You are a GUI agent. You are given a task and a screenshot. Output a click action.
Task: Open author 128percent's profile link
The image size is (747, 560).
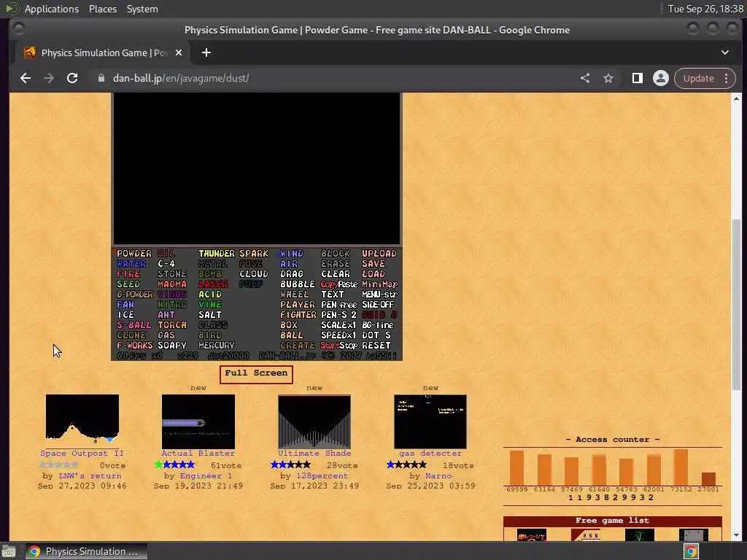pyautogui.click(x=322, y=475)
